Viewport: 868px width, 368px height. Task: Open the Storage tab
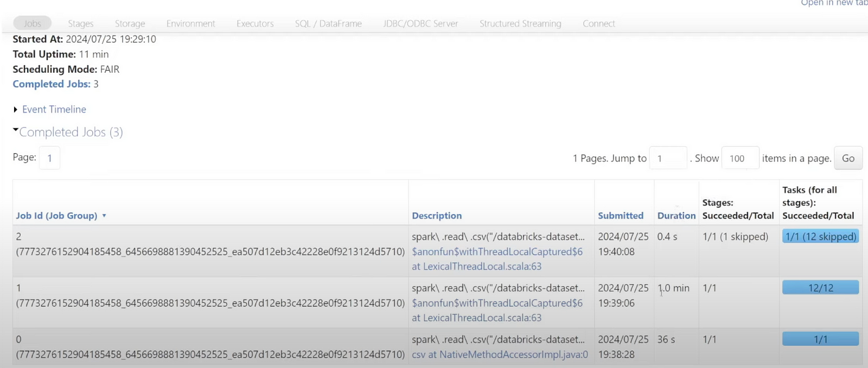(x=130, y=24)
